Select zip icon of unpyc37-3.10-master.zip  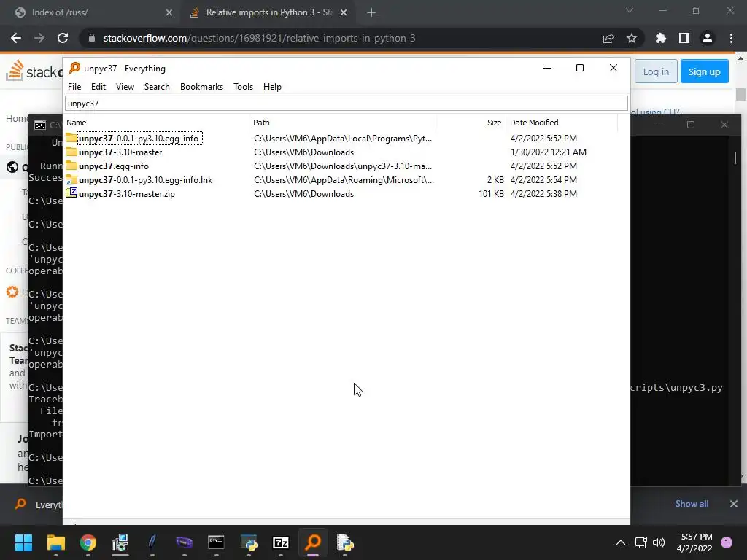[71, 192]
